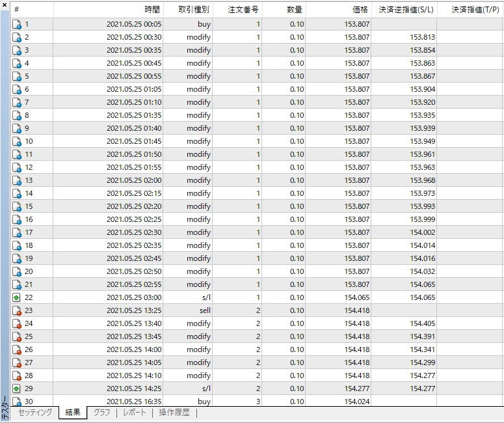Click the modify icon in row 19

click(x=17, y=258)
